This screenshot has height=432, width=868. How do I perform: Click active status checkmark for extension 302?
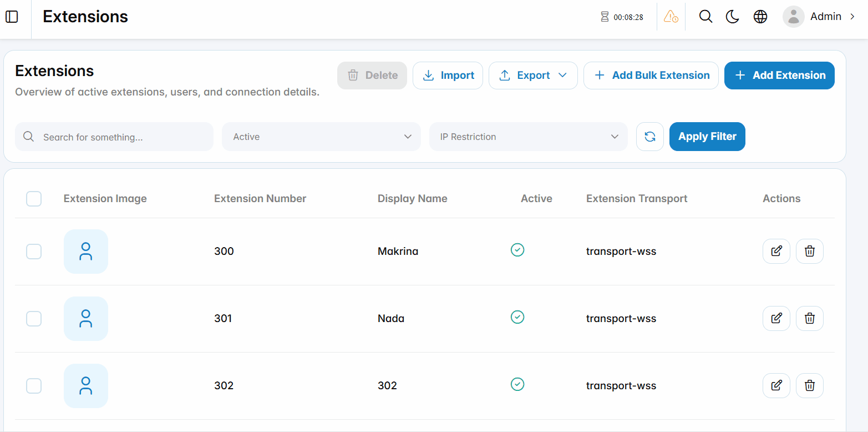click(x=517, y=384)
